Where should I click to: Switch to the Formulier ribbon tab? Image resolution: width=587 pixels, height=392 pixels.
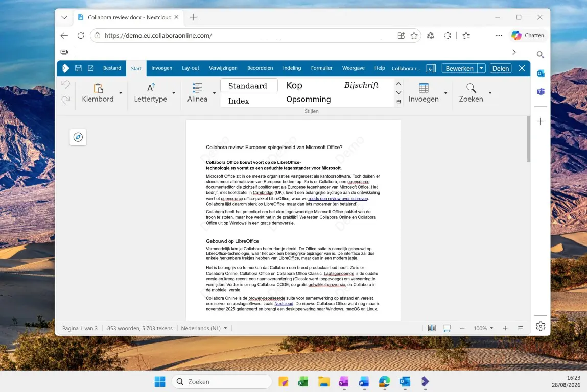321,68
